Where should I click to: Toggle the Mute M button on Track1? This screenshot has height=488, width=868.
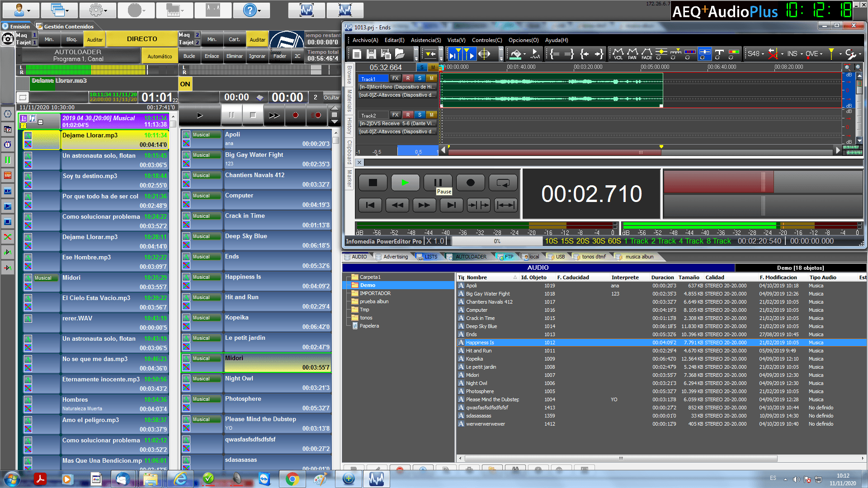[432, 78]
